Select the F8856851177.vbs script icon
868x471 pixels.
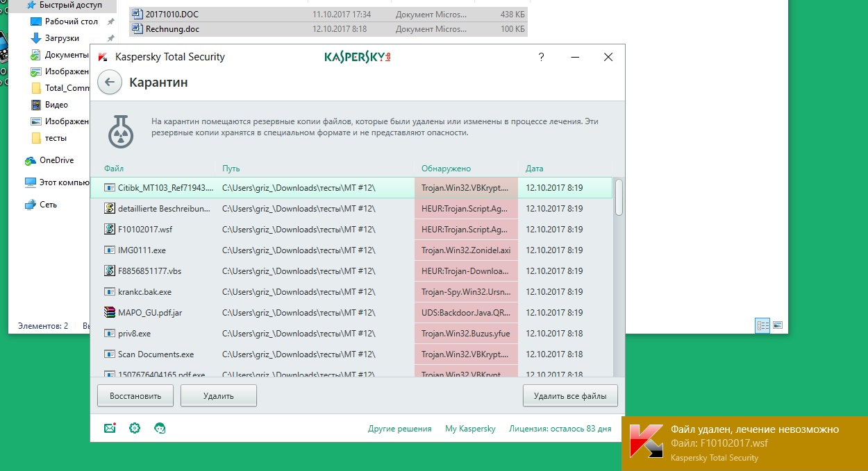tap(109, 271)
